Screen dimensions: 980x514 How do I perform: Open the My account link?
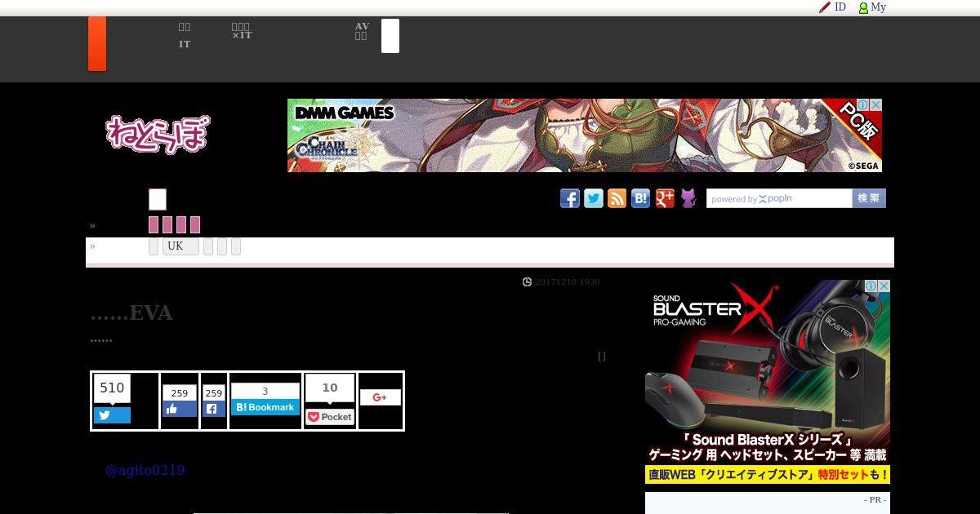pos(872,7)
